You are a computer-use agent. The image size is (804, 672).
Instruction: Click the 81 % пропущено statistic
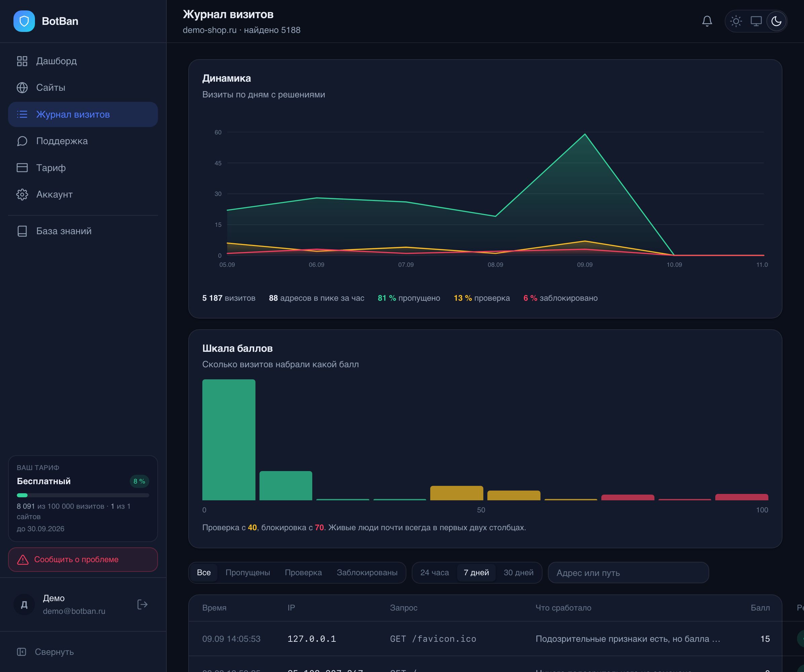click(x=409, y=298)
